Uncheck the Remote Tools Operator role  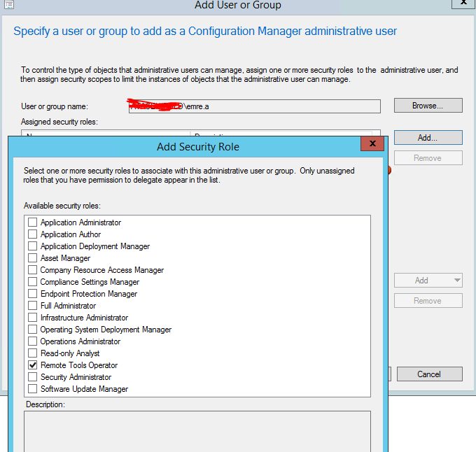click(32, 365)
